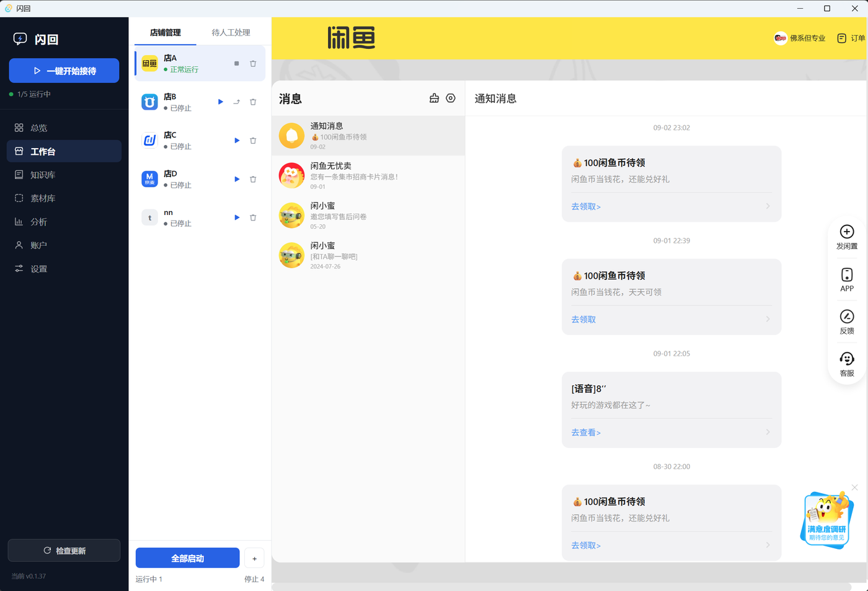Delete the 店D store entry

click(253, 179)
